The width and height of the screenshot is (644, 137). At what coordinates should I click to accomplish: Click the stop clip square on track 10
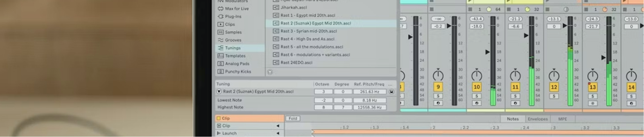(x=470, y=9)
